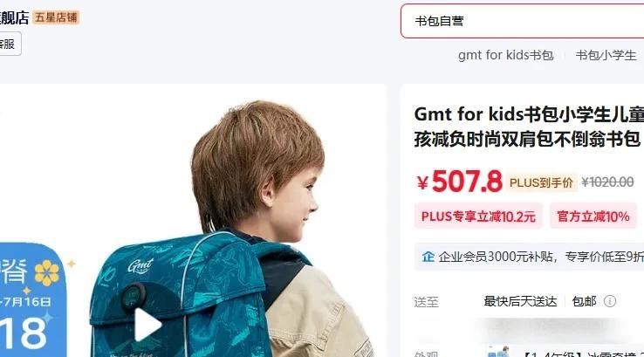This screenshot has width=644, height=357.
Task: Click the Gmt logo on the backpack
Action: click(140, 266)
